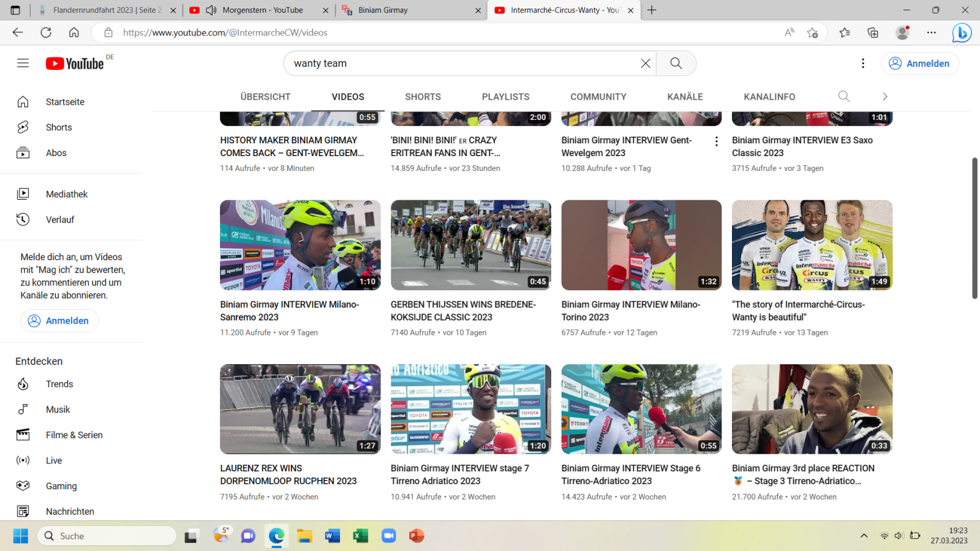Mute the Morgenstern YouTube browser tab
The image size is (980, 551).
pyautogui.click(x=211, y=10)
